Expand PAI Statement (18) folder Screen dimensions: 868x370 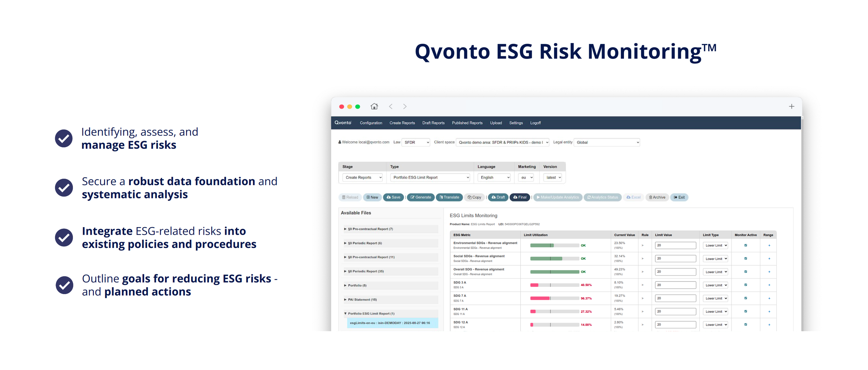pos(391,300)
